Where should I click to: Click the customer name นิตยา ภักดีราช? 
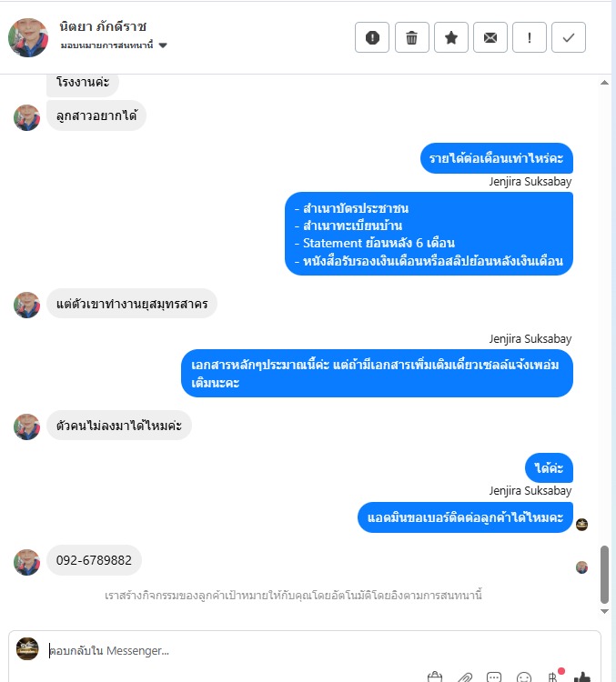[x=103, y=26]
